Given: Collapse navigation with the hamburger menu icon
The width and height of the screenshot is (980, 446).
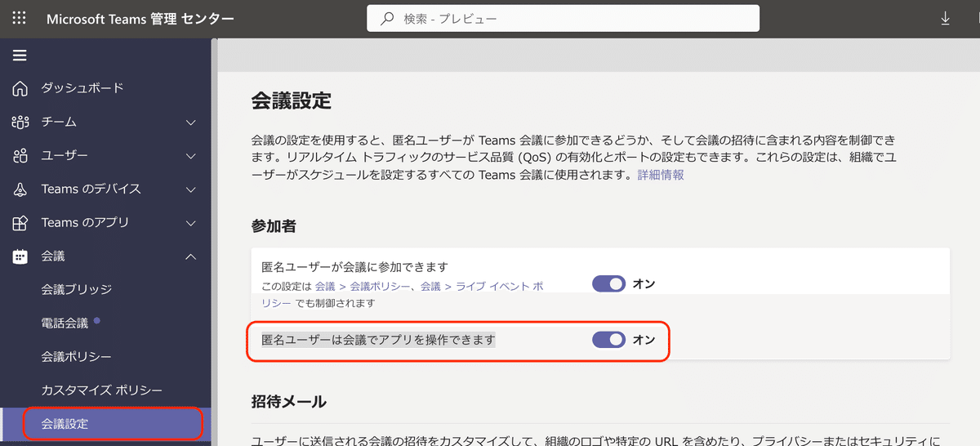Looking at the screenshot, I should click(x=20, y=56).
